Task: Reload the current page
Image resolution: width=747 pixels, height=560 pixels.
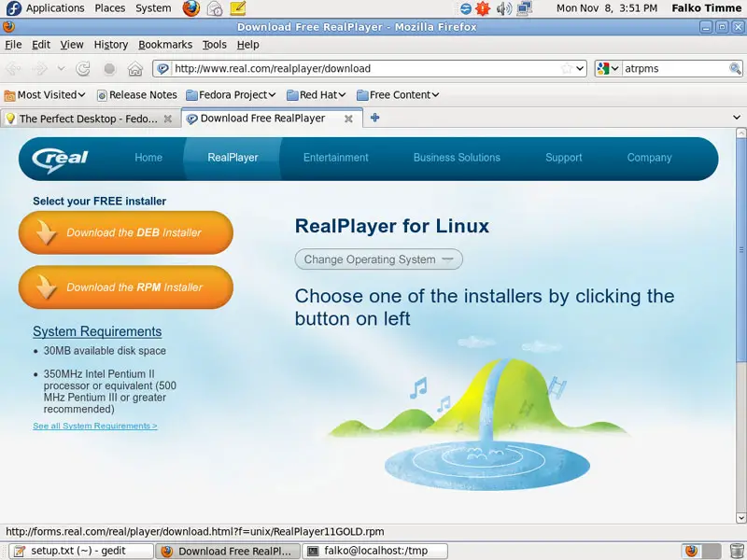Action: point(83,68)
